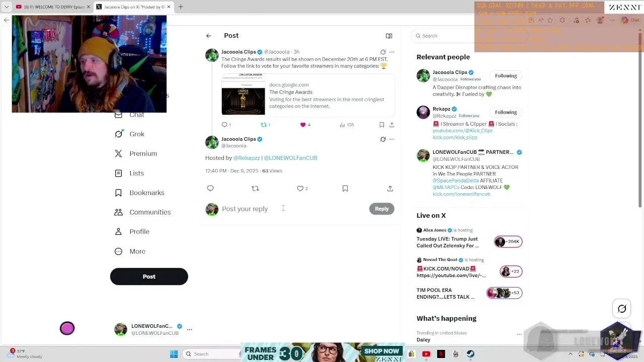Open the weather widget showing 32°F
644x362 pixels.
click(x=25, y=354)
